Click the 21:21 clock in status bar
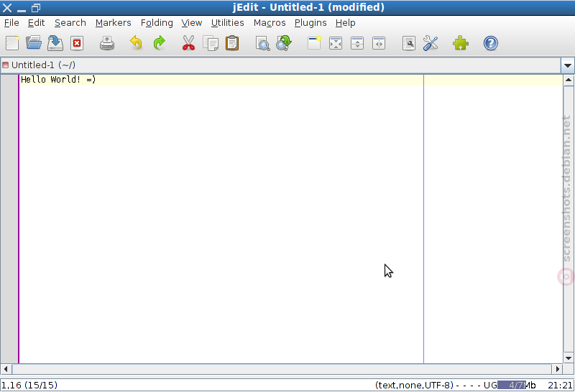 coord(560,385)
